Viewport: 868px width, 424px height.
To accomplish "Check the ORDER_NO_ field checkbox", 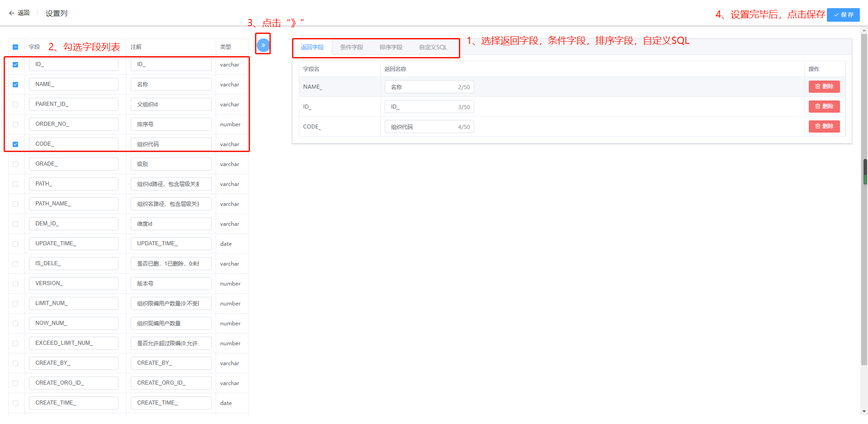I will point(15,124).
